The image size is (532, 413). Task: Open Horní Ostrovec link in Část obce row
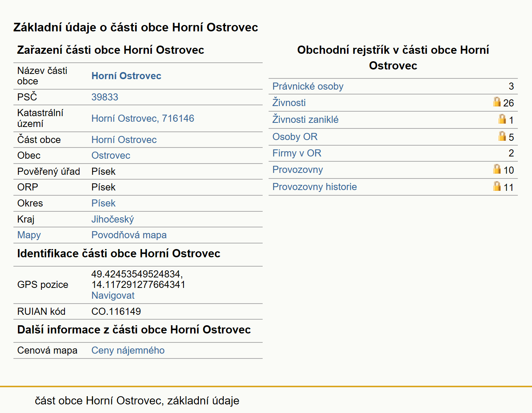coord(124,140)
